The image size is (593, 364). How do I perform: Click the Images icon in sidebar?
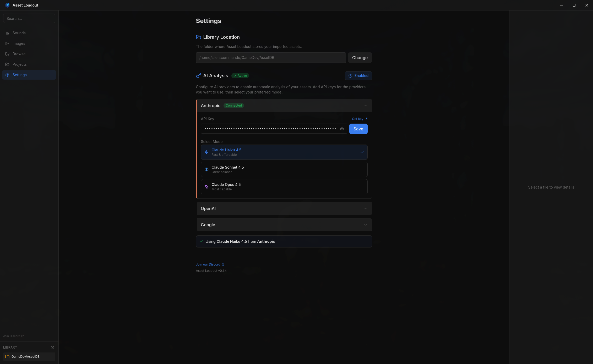[x=7, y=43]
